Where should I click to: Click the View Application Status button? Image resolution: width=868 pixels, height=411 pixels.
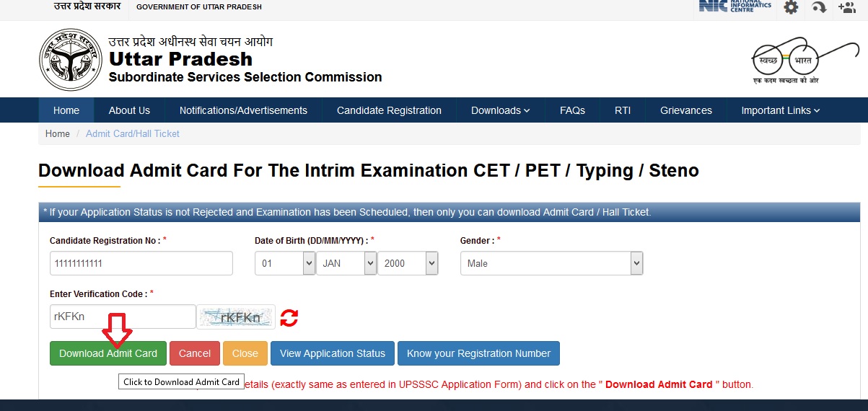click(x=333, y=353)
